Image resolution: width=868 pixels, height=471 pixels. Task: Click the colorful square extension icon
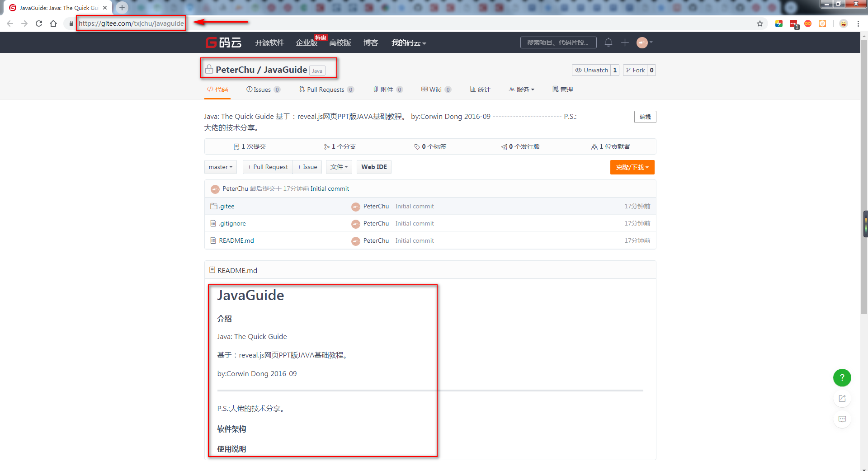[779, 24]
